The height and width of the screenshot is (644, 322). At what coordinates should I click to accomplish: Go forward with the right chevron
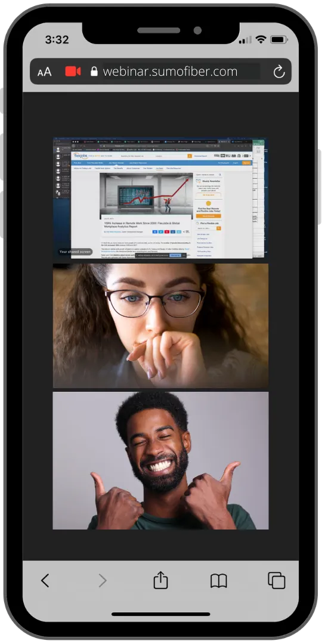coord(103,581)
